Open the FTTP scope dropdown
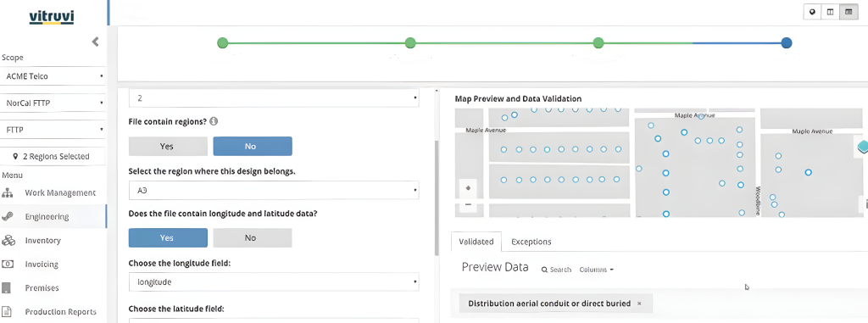 [53, 130]
